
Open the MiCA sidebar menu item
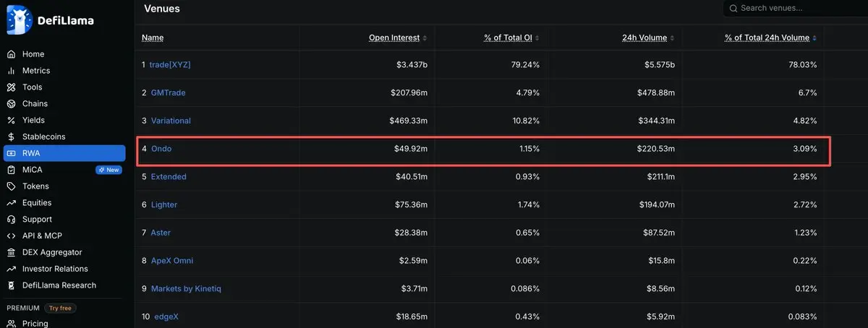point(64,170)
